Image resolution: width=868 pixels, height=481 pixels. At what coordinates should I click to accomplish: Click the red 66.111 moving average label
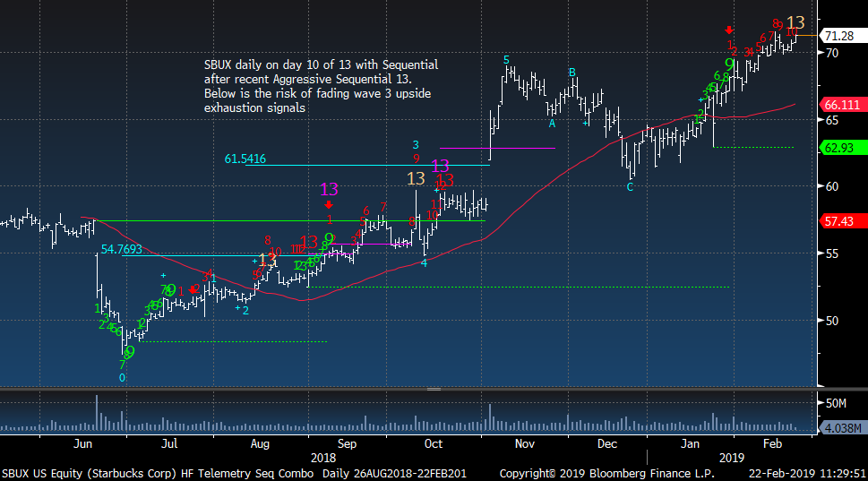pos(842,105)
